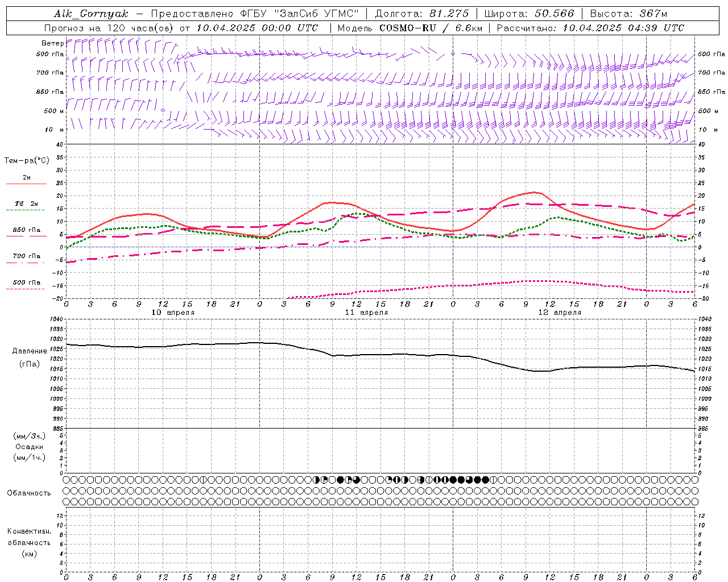
Task: Click the Тем-ра(°C) panel label
Action: tap(27, 161)
